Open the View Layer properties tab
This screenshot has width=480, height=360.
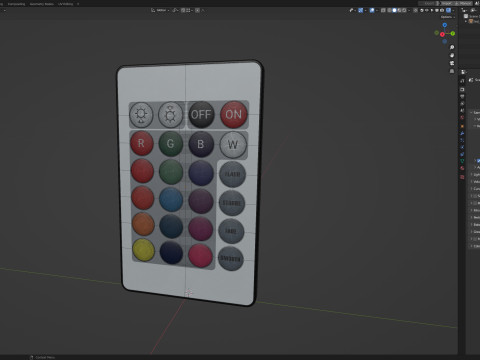point(462,103)
